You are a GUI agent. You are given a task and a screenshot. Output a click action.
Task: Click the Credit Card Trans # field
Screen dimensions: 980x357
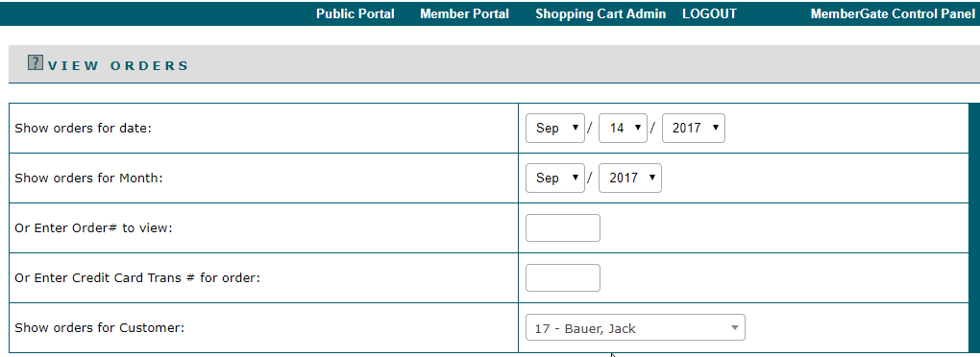[x=562, y=277]
